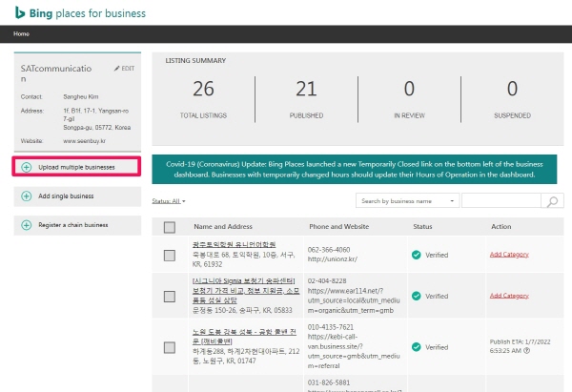The height and width of the screenshot is (392, 572).
Task: Click Verified checkmark icon for 062-366-4060 row
Action: tap(417, 255)
